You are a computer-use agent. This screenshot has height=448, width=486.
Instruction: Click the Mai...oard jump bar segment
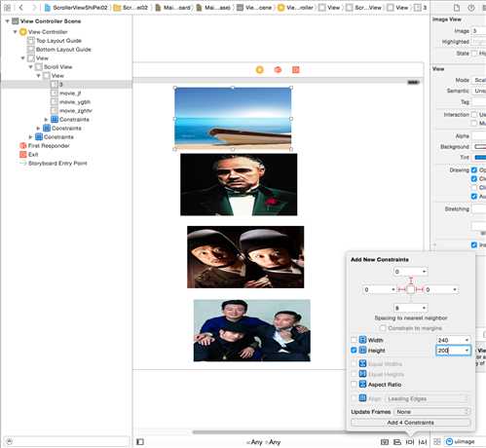(x=172, y=7)
